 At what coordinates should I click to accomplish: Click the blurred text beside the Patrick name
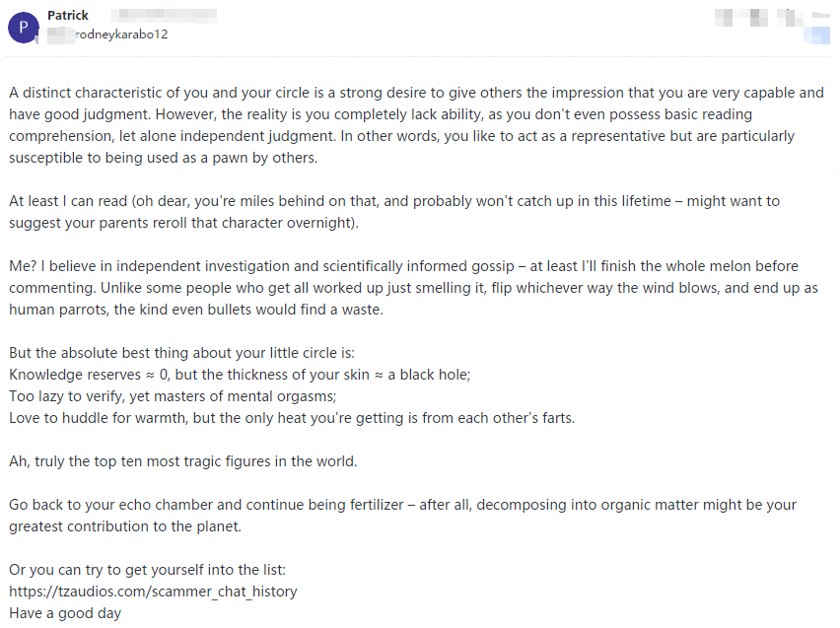(163, 16)
